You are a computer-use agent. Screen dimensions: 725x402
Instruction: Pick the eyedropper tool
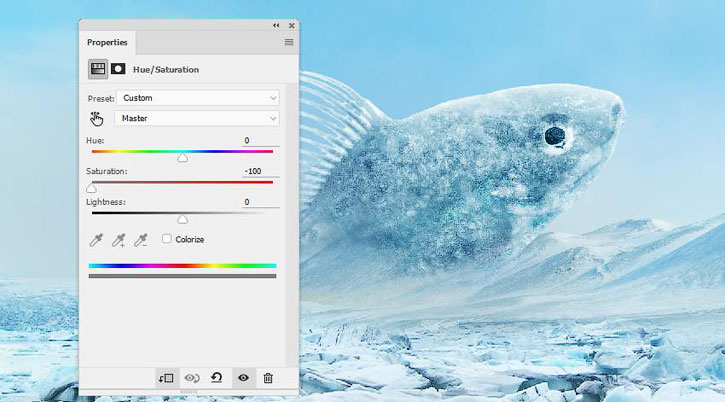(97, 239)
